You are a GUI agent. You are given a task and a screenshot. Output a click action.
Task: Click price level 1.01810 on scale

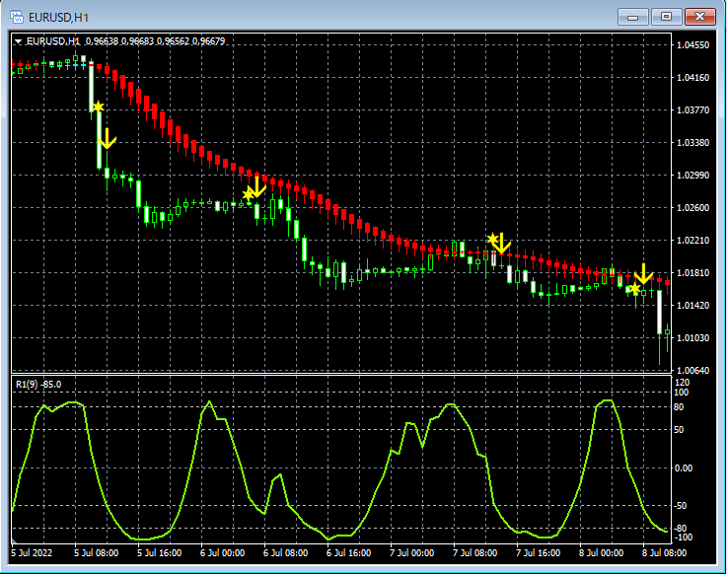pyautogui.click(x=693, y=272)
